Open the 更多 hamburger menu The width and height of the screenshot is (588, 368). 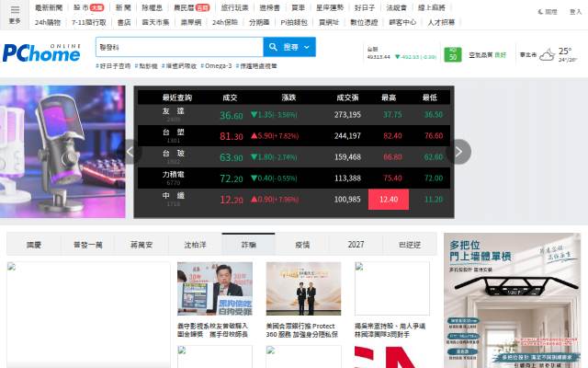click(15, 15)
